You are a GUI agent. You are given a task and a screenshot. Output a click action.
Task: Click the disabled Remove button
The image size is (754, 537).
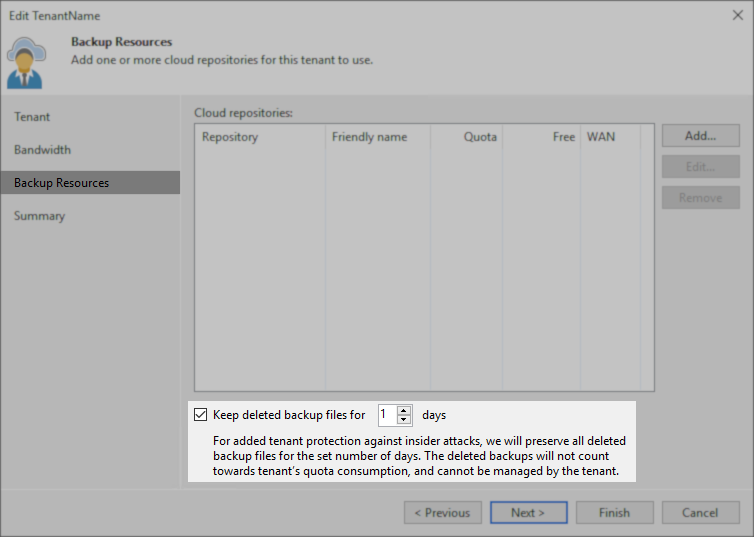[x=701, y=198]
